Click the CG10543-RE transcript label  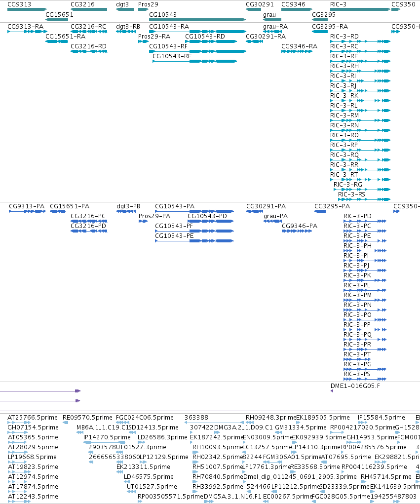pos(172,56)
